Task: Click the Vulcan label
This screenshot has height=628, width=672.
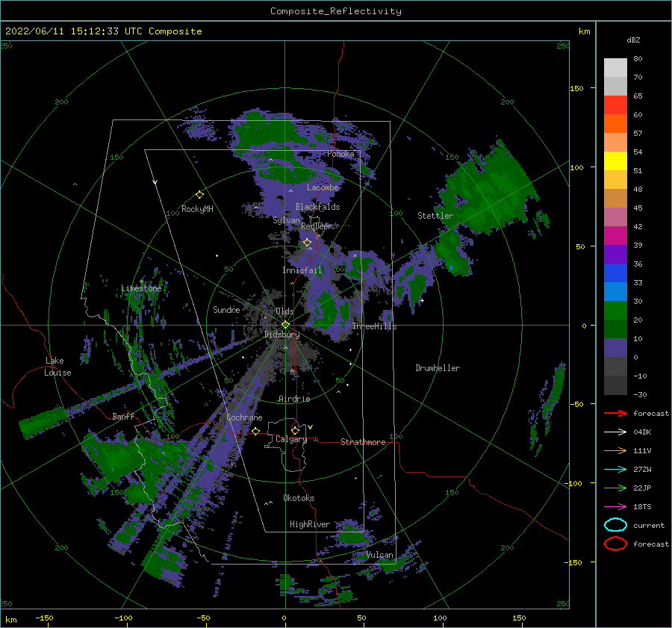Action: [x=380, y=555]
